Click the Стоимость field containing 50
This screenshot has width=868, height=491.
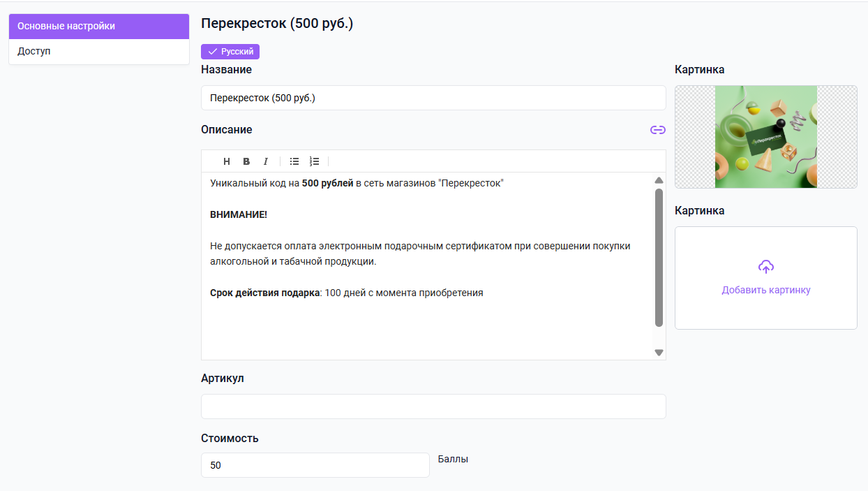click(315, 465)
